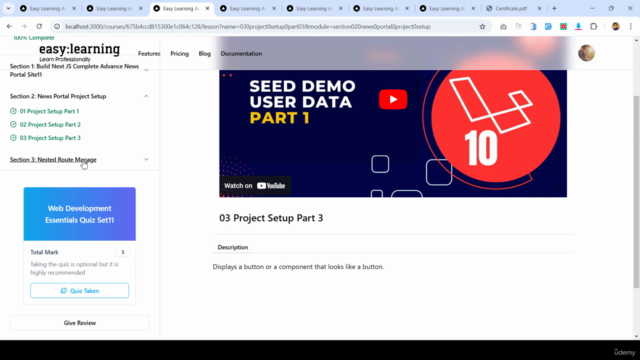Screen dimensions: 640x360
Task: Switch to the first Easy Learning tab
Action: [49, 9]
